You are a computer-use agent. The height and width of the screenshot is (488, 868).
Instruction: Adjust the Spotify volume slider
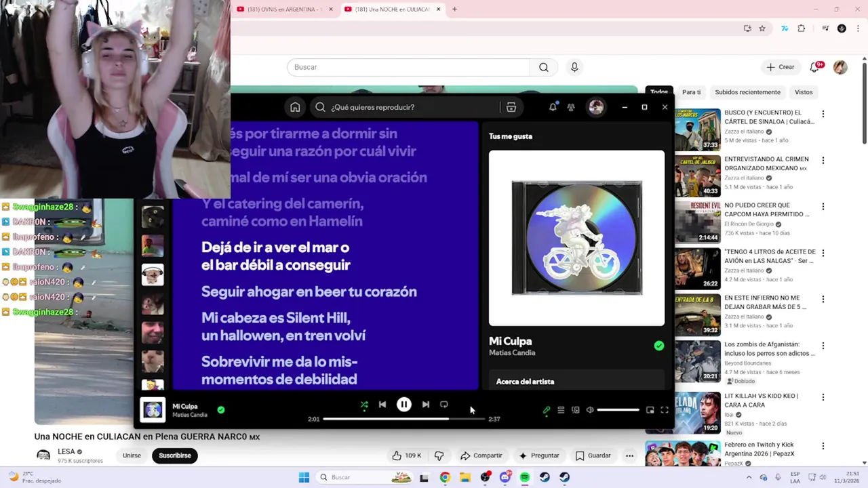point(618,410)
